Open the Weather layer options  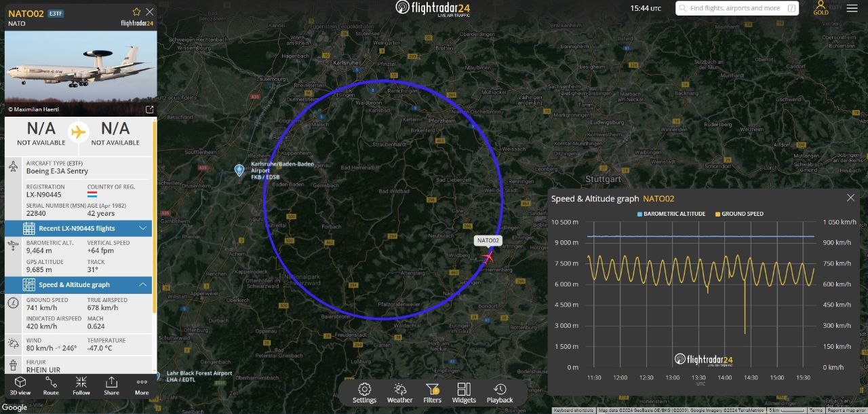(399, 393)
